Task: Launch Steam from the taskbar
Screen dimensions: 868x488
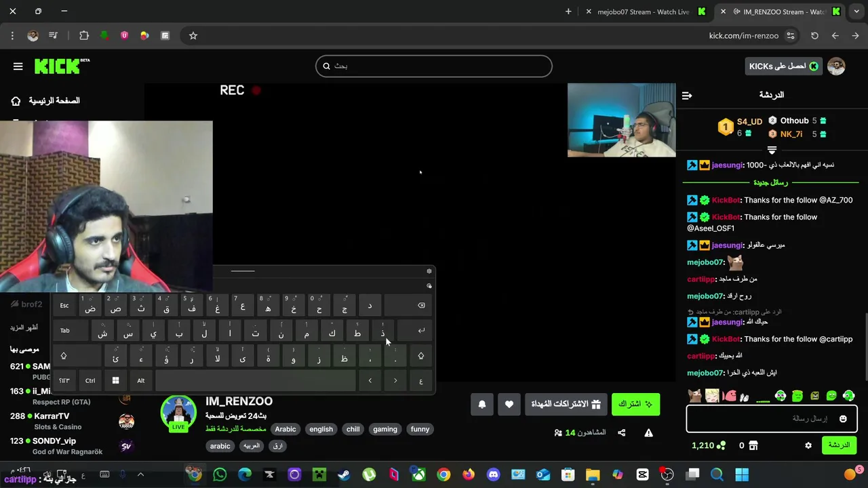Action: pos(344,474)
